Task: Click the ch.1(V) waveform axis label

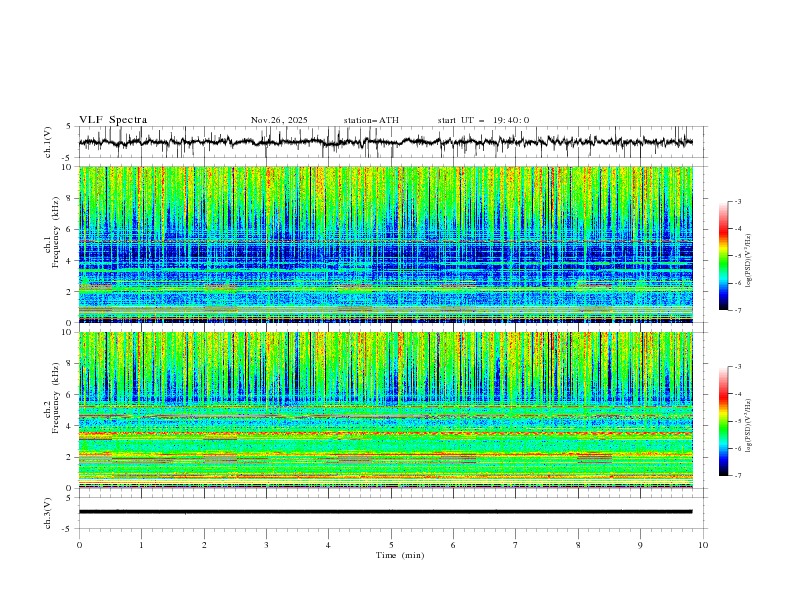Action: [48, 142]
